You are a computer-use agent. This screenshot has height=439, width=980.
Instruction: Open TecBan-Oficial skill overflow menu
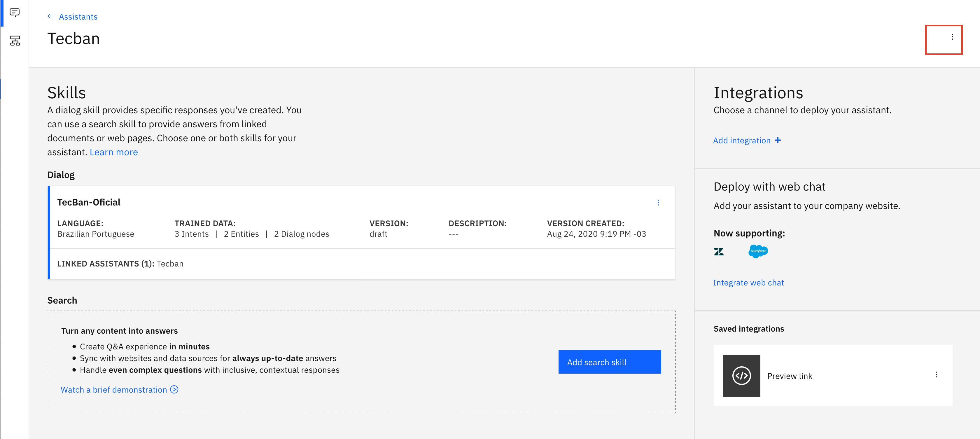click(658, 203)
